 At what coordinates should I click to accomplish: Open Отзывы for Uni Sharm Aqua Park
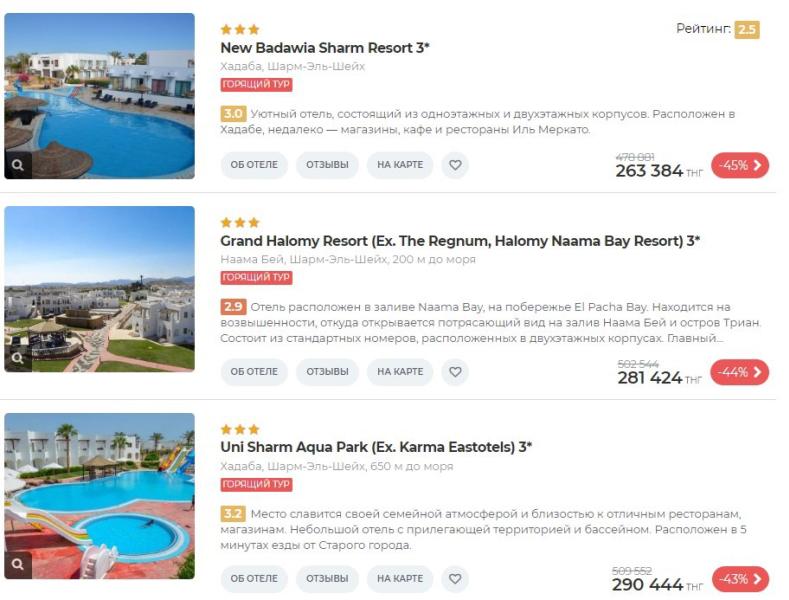pos(327,578)
